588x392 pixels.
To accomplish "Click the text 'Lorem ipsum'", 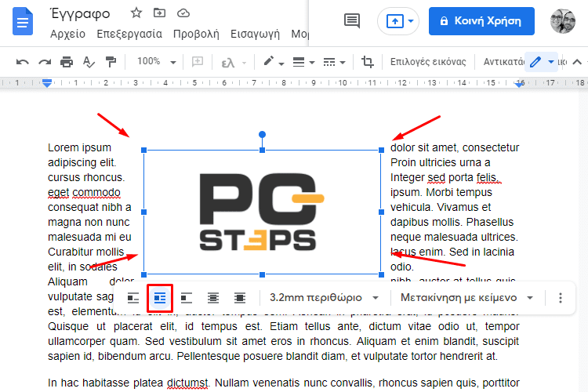I will click(x=79, y=148).
